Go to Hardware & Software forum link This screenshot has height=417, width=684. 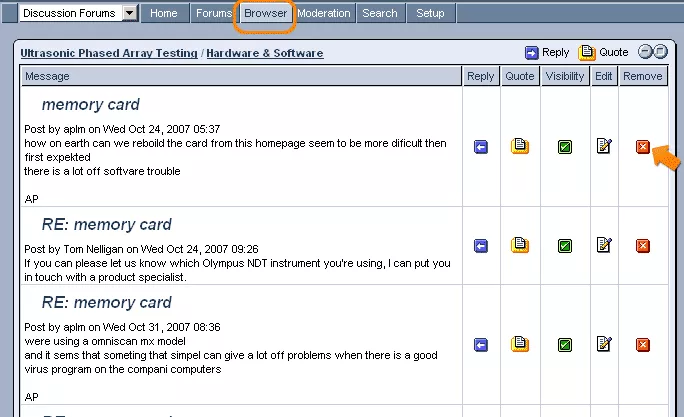pyautogui.click(x=265, y=53)
